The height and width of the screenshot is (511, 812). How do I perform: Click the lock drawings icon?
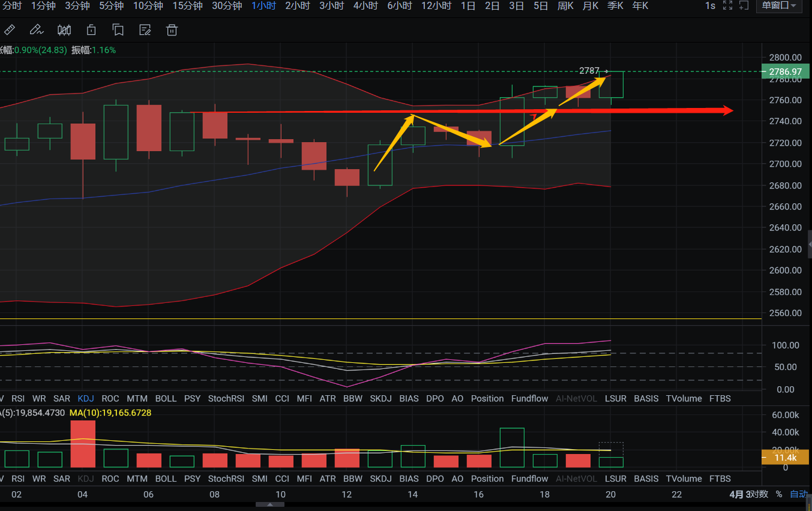[91, 29]
